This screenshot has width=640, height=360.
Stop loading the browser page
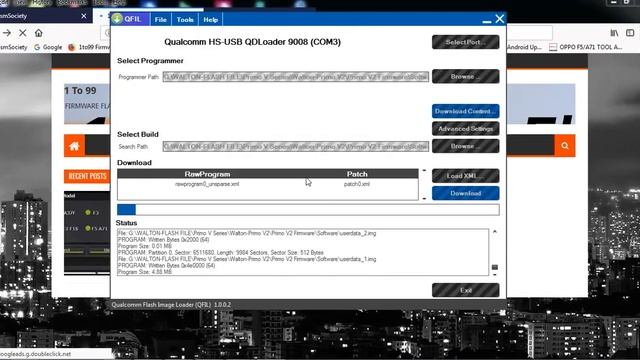(x=23, y=33)
